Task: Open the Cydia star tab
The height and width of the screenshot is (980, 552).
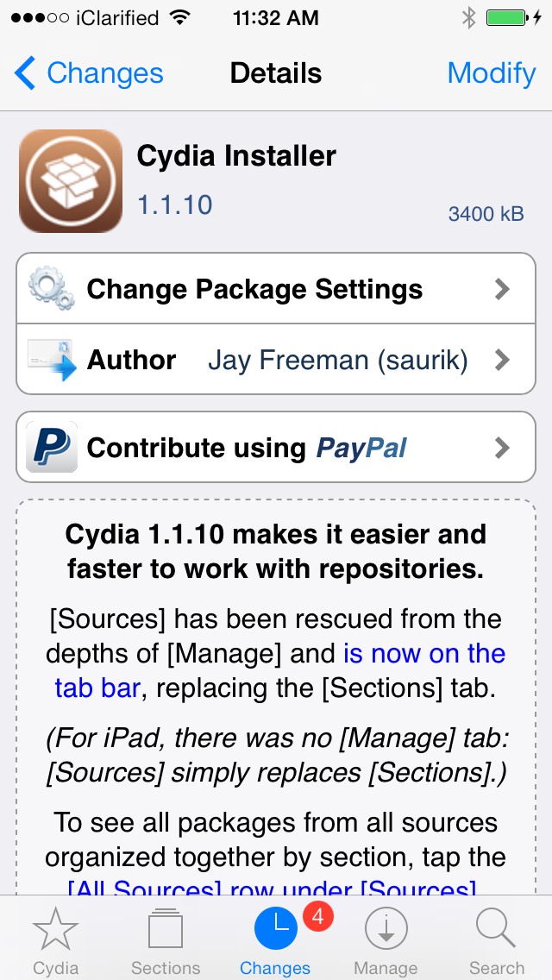Action: pyautogui.click(x=55, y=930)
